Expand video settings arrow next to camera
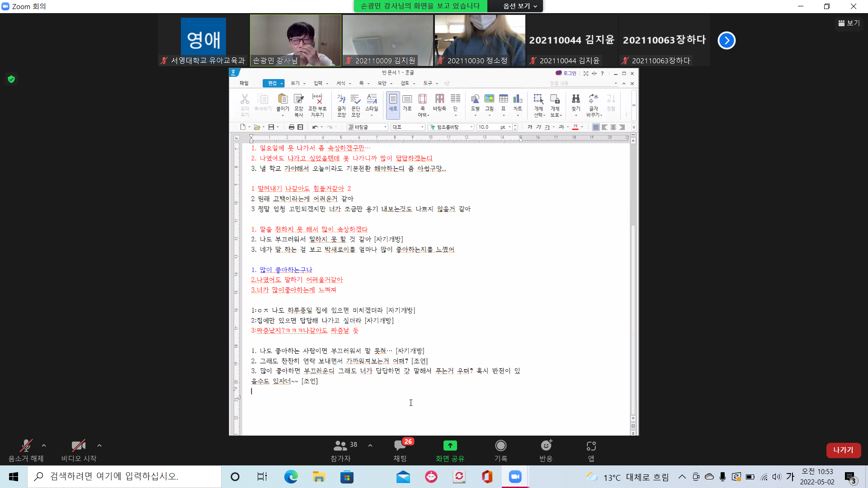The width and height of the screenshot is (868, 488). point(99,446)
